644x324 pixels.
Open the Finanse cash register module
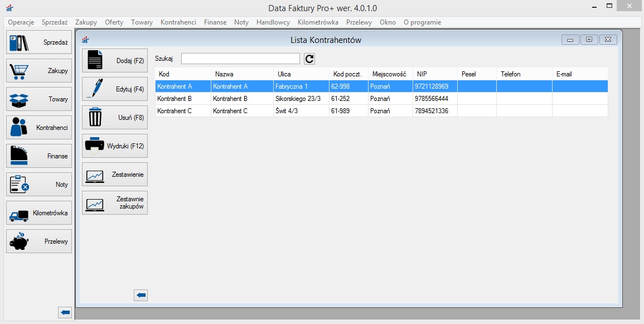pyautogui.click(x=39, y=156)
